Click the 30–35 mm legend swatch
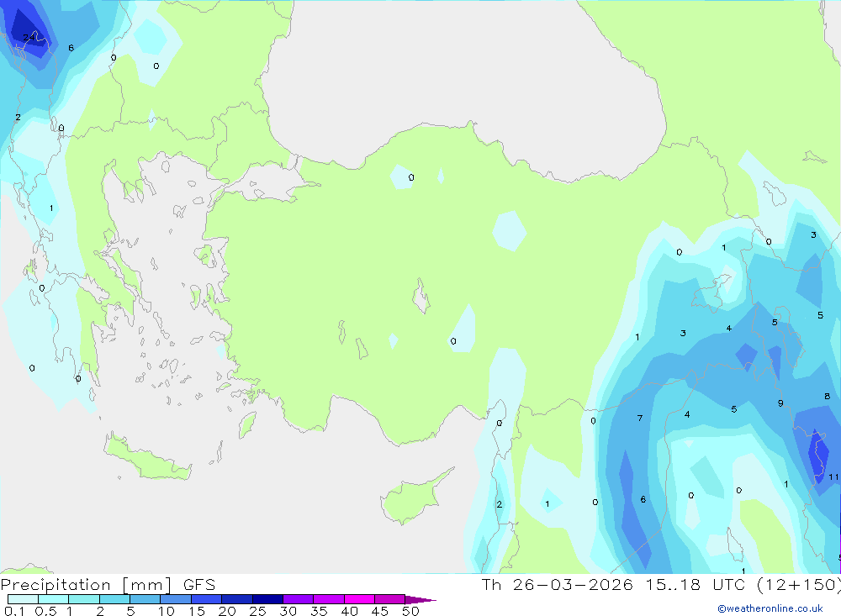Screen dimensions: 841x616 [299, 599]
